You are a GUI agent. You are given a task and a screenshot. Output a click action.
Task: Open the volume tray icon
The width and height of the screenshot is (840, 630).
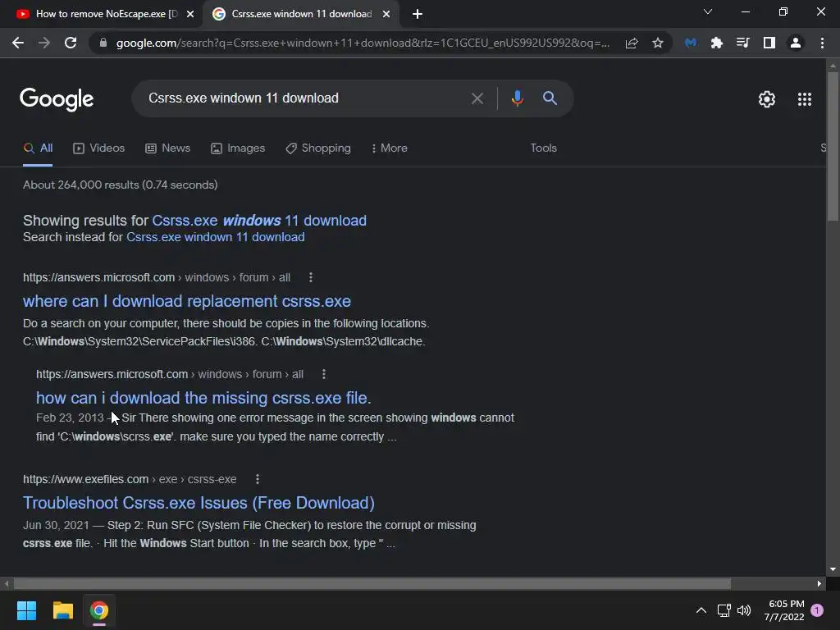744,610
